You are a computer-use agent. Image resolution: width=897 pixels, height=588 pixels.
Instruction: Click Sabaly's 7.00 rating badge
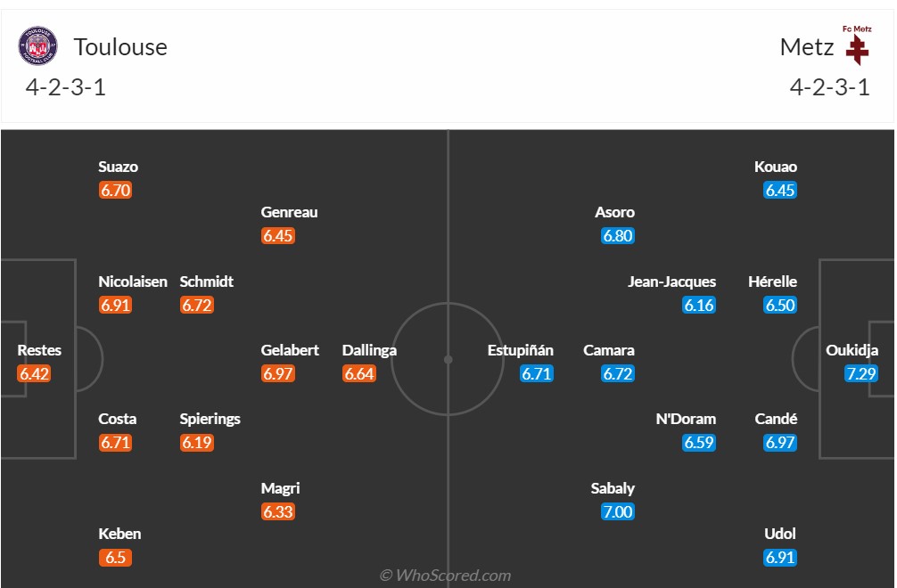click(618, 511)
